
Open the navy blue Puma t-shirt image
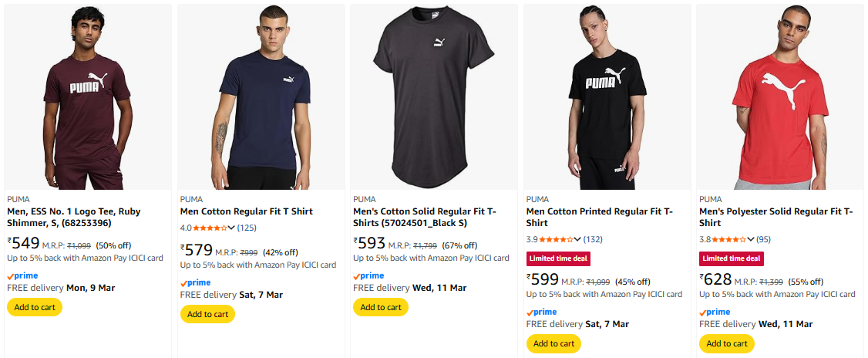click(x=261, y=96)
